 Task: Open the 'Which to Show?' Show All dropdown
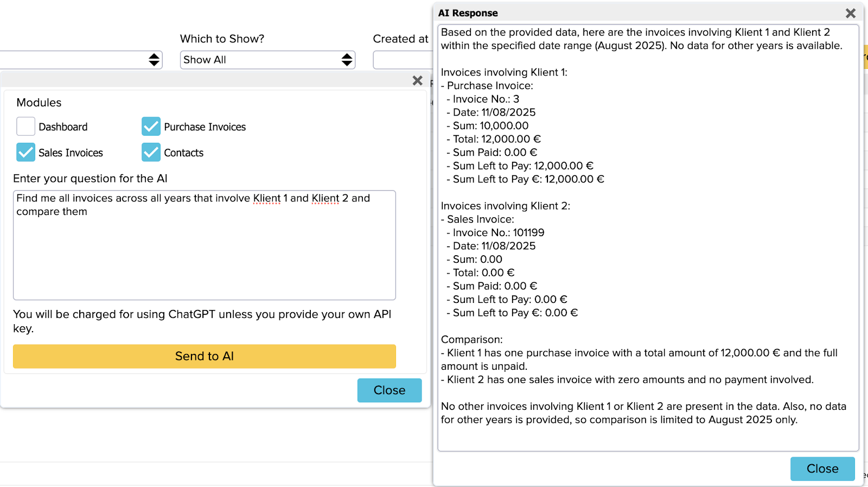267,60
